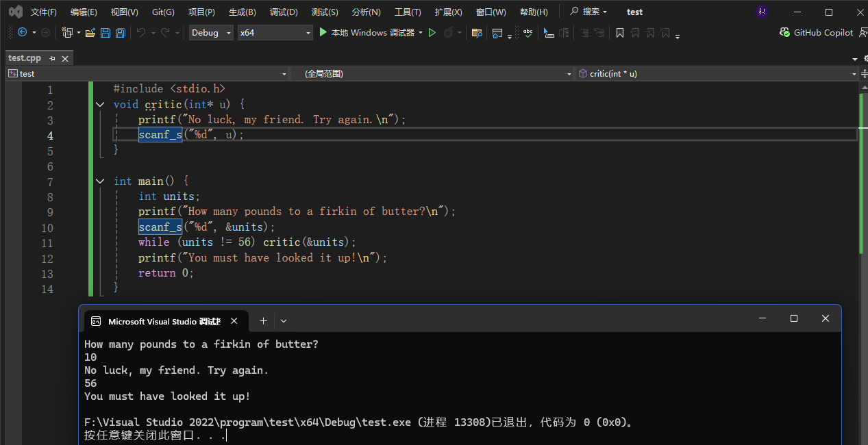
Task: Click on the scanf_s call on line 4
Action: pos(160,135)
